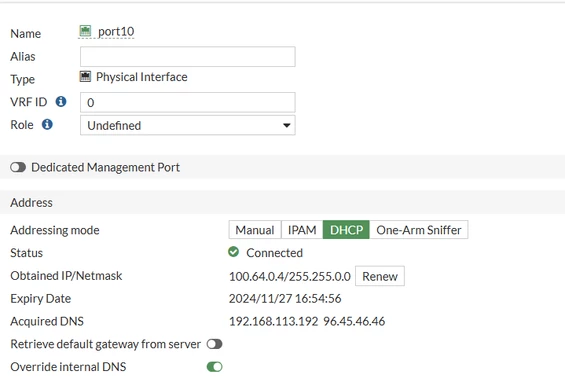This screenshot has height=390, width=565.
Task: Click the acquired DNS 96.45.46.46
Action: coord(354,321)
